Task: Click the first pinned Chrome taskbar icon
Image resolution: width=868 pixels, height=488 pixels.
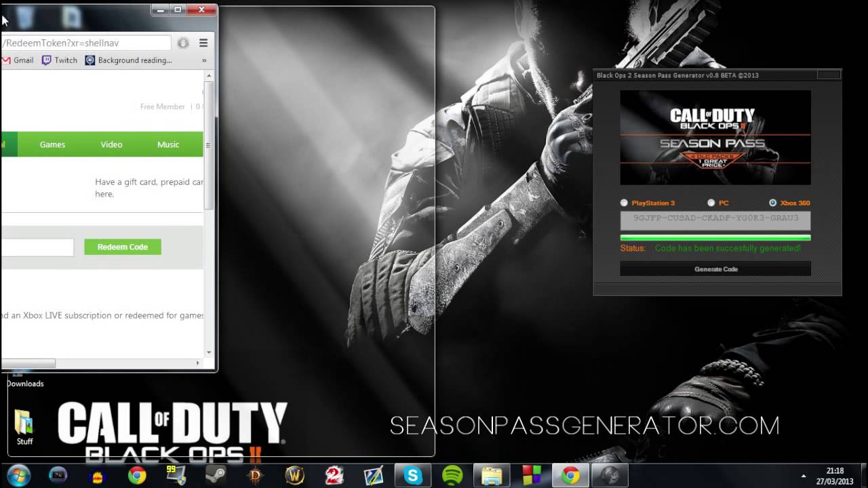Action: click(x=138, y=476)
